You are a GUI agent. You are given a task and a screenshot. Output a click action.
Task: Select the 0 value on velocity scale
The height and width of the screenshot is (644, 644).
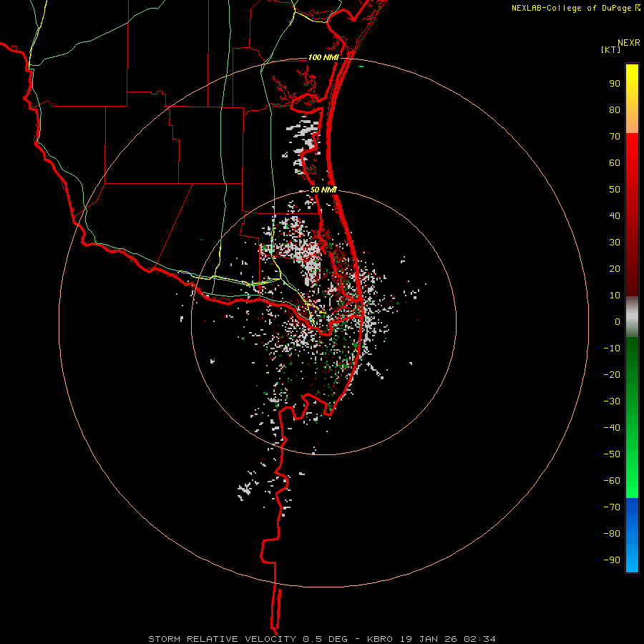click(x=618, y=321)
